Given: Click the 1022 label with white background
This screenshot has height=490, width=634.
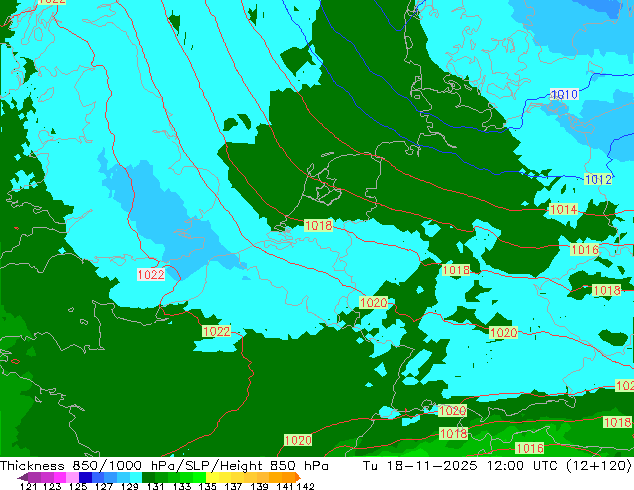Looking at the screenshot, I should pos(151,275).
